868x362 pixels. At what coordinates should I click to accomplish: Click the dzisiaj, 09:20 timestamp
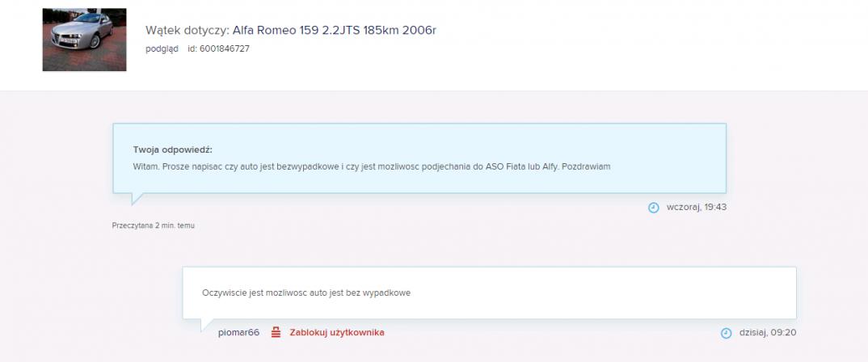pyautogui.click(x=768, y=333)
